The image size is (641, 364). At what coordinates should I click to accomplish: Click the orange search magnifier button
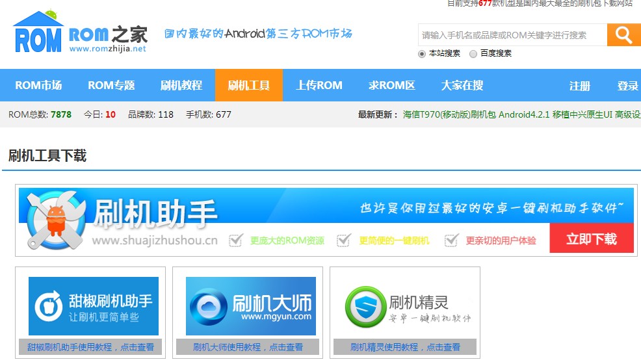(623, 35)
